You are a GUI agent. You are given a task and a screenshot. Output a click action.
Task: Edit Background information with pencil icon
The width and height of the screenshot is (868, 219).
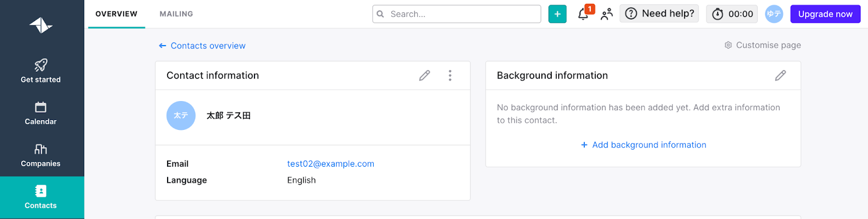click(780, 76)
